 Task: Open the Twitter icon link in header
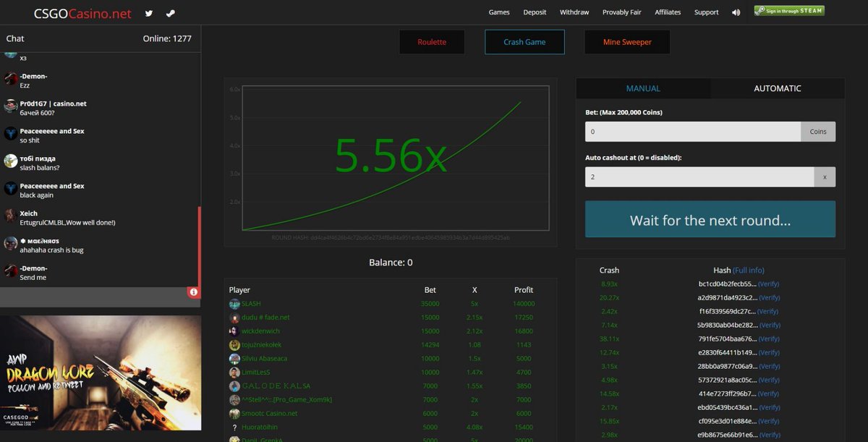pyautogui.click(x=149, y=13)
